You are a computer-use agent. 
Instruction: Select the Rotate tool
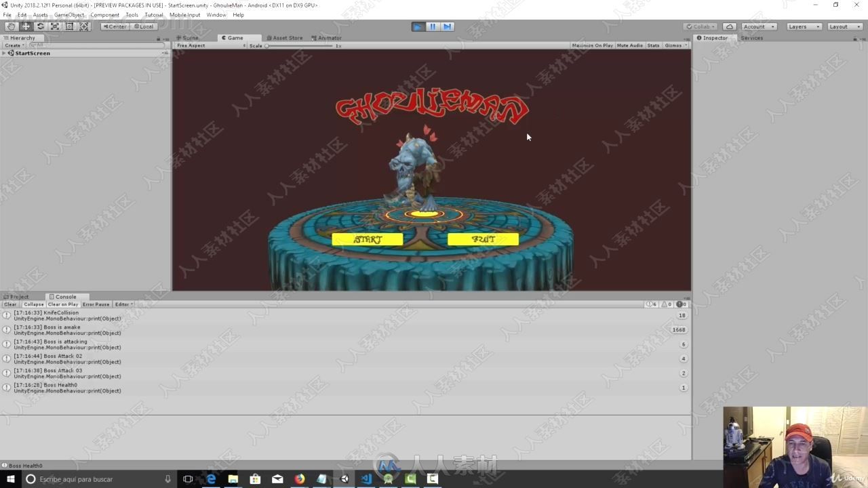click(x=40, y=26)
